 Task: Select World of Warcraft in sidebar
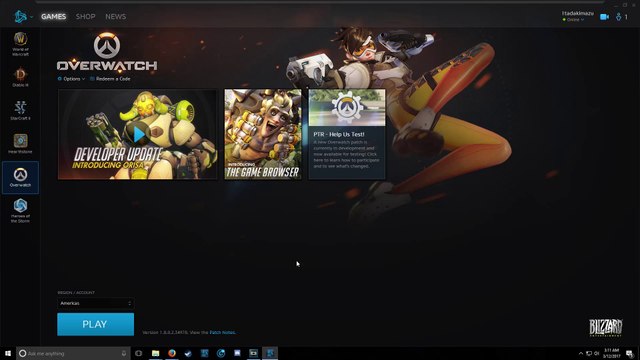(20, 44)
